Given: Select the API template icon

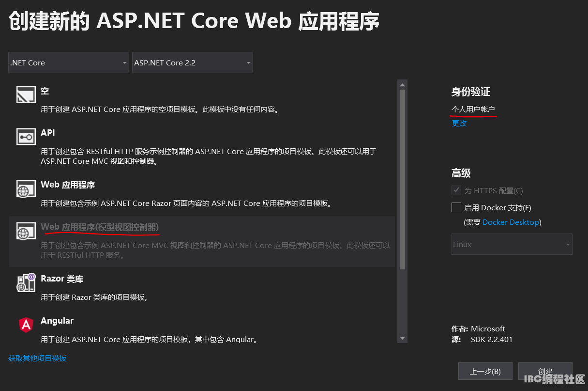Looking at the screenshot, I should pos(26,137).
